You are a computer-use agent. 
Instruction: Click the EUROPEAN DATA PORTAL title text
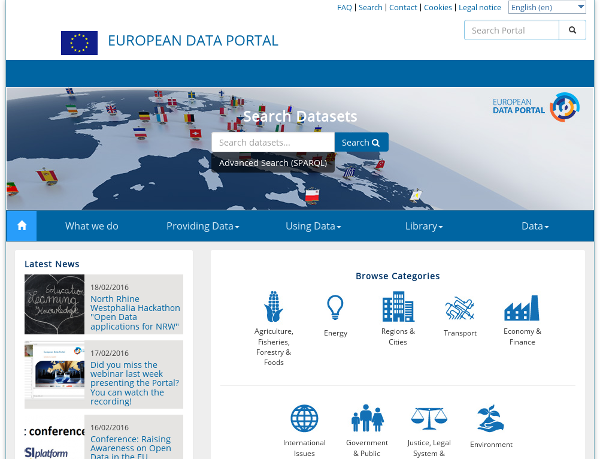(193, 41)
